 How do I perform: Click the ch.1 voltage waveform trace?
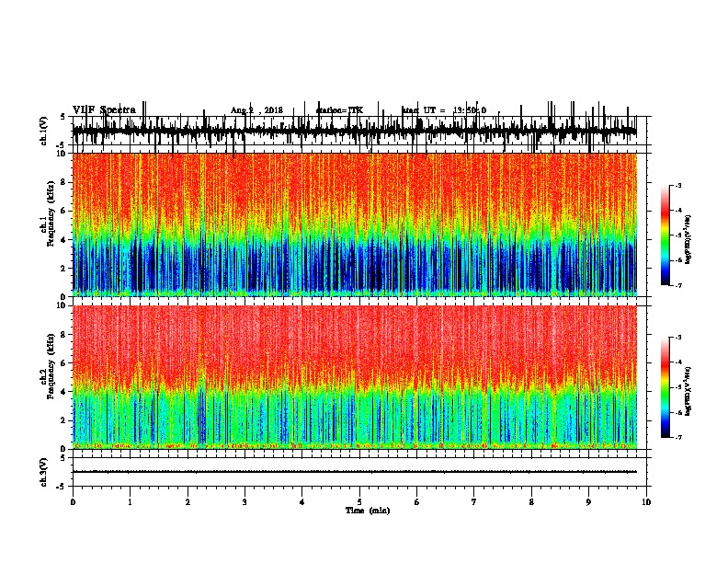pos(355,132)
